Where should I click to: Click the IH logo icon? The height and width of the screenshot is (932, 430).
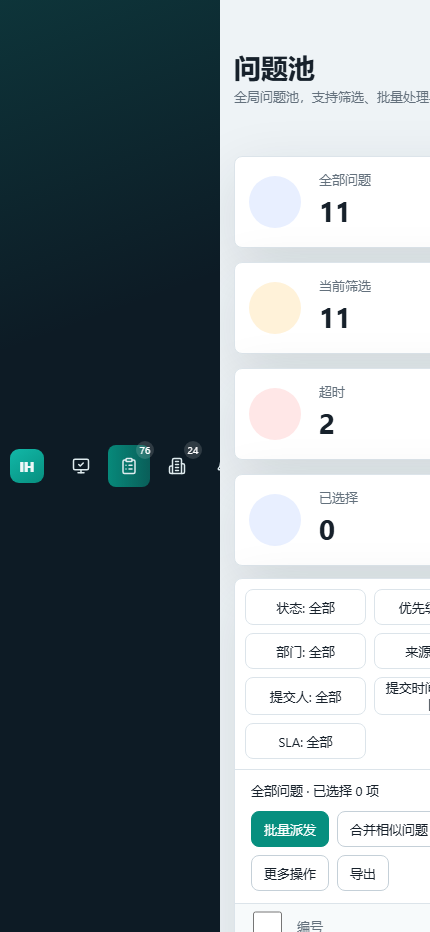(27, 466)
